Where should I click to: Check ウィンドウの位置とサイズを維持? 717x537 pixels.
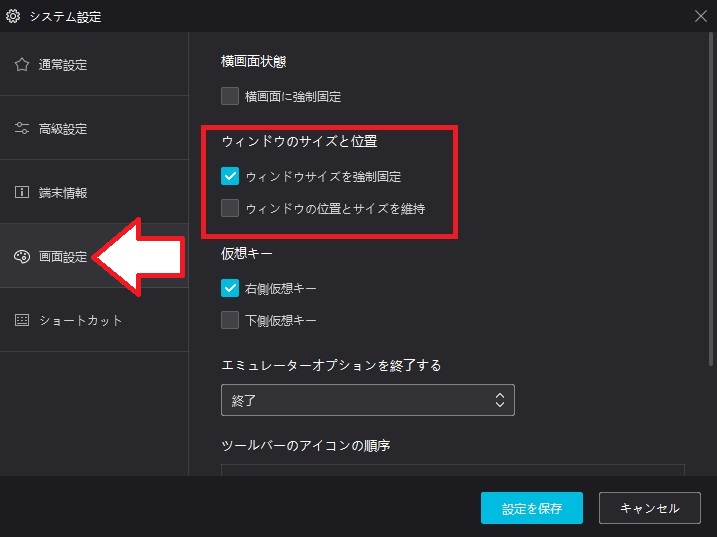point(230,208)
